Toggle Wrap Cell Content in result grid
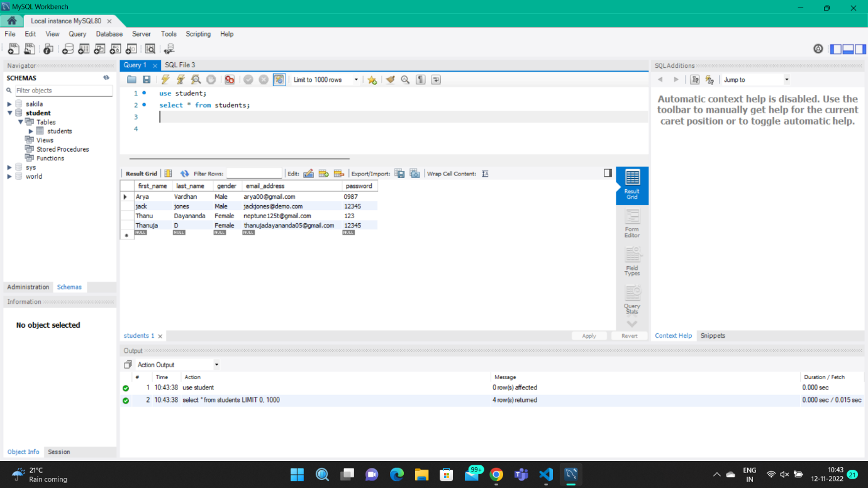Image resolution: width=868 pixels, height=488 pixels. pos(485,173)
